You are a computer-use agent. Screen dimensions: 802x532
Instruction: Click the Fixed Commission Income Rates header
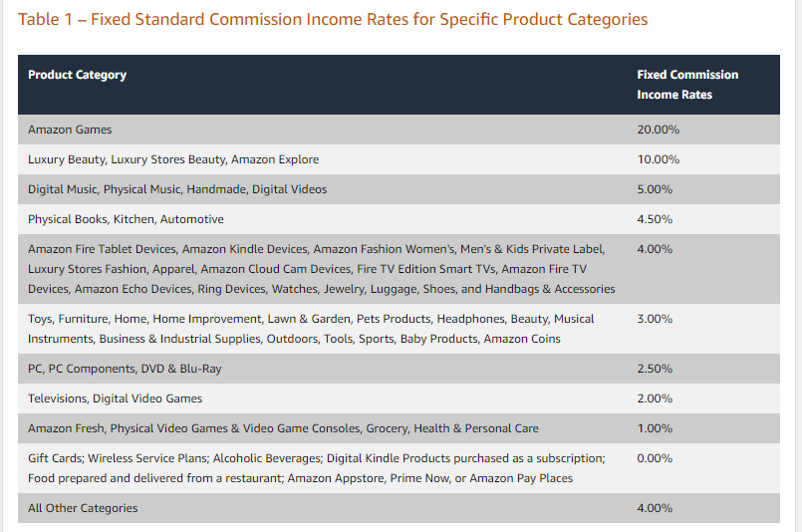(x=687, y=85)
